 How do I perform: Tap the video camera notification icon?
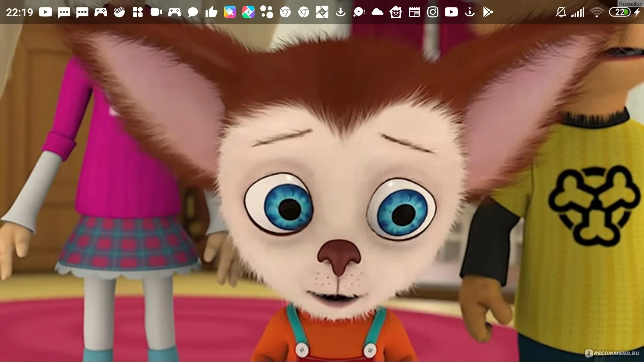point(156,12)
